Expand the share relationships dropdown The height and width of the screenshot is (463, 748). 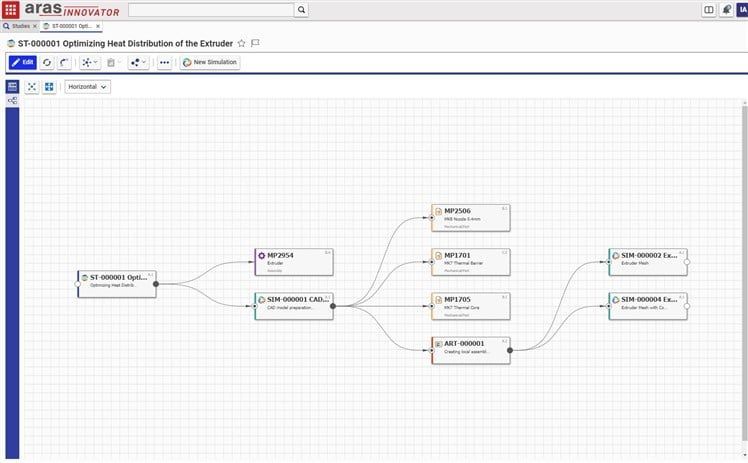tap(138, 62)
